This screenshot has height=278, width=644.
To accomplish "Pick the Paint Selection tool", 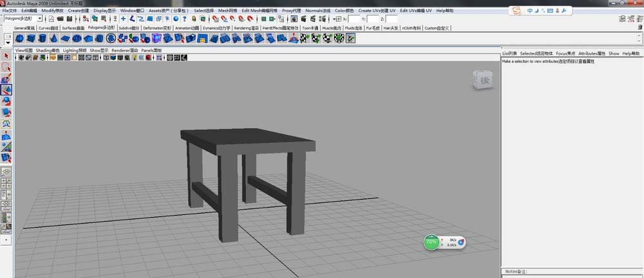I will coord(6,78).
